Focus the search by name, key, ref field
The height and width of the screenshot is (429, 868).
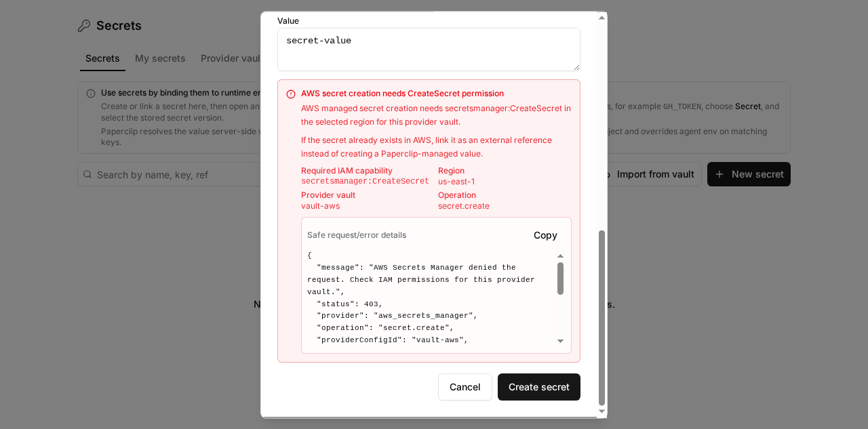pos(170,174)
